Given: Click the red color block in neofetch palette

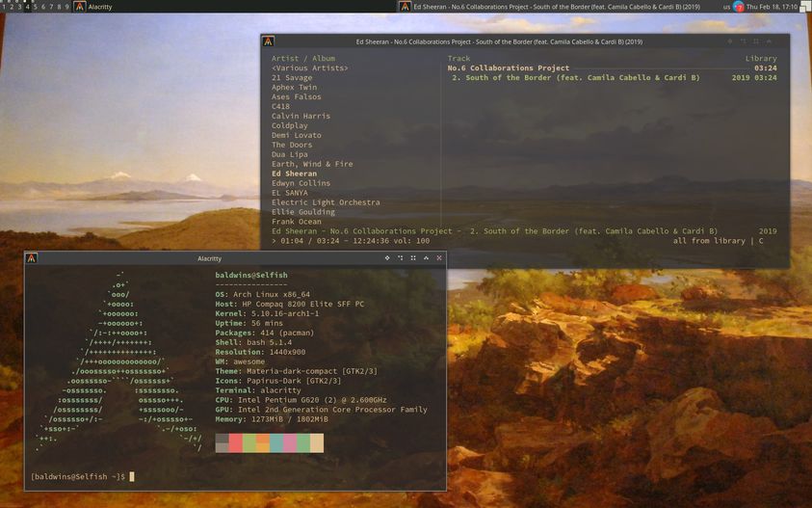Looking at the screenshot, I should tap(236, 442).
